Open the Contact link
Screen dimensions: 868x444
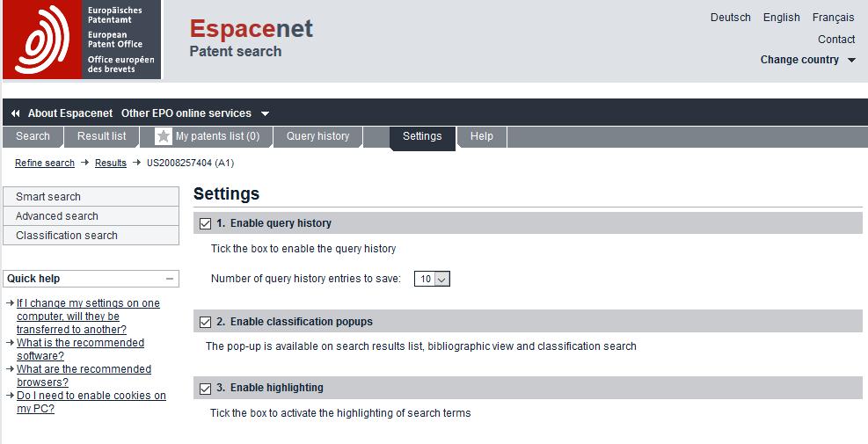(836, 40)
